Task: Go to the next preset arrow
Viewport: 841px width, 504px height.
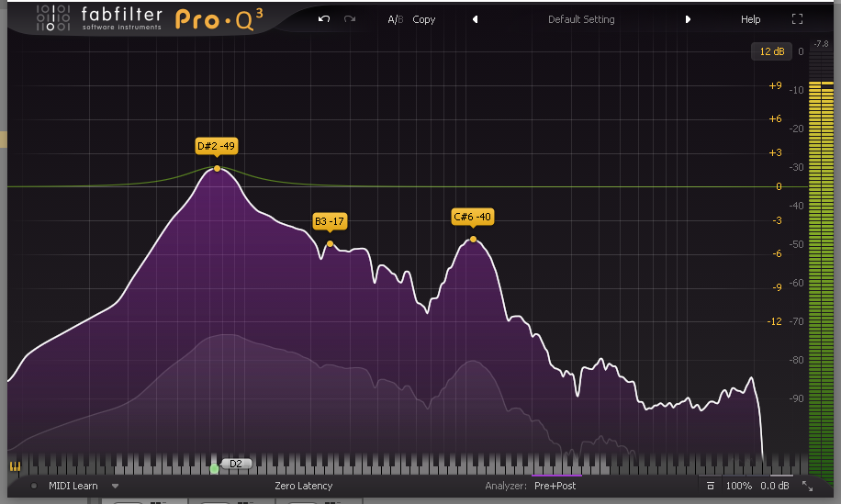Action: 688,19
